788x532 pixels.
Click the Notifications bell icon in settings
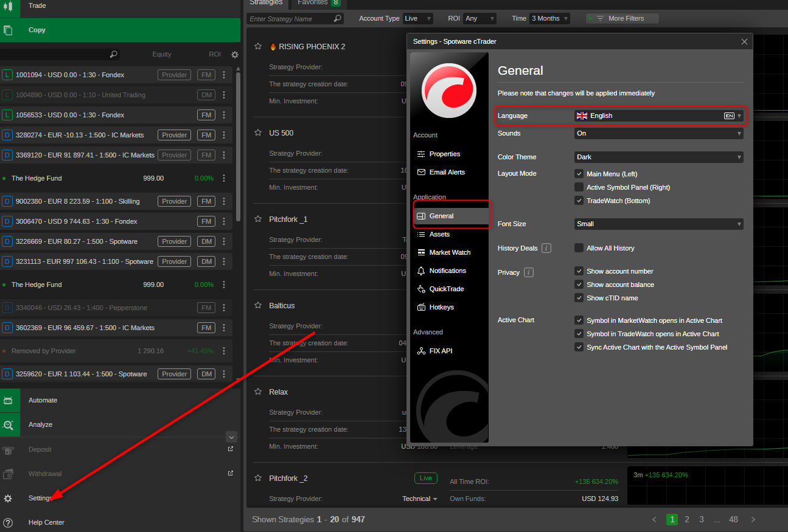(x=421, y=271)
